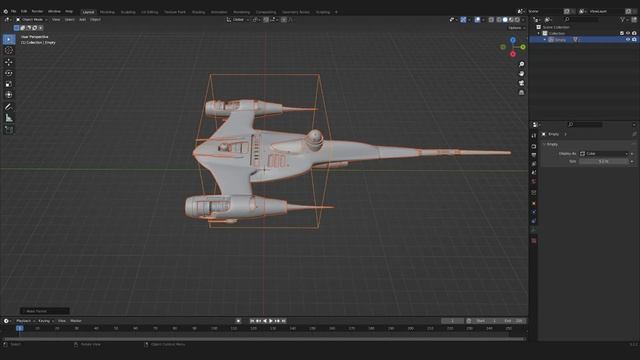The width and height of the screenshot is (640, 360).
Task: Click the red X axis gizmo
Action: coord(513,54)
